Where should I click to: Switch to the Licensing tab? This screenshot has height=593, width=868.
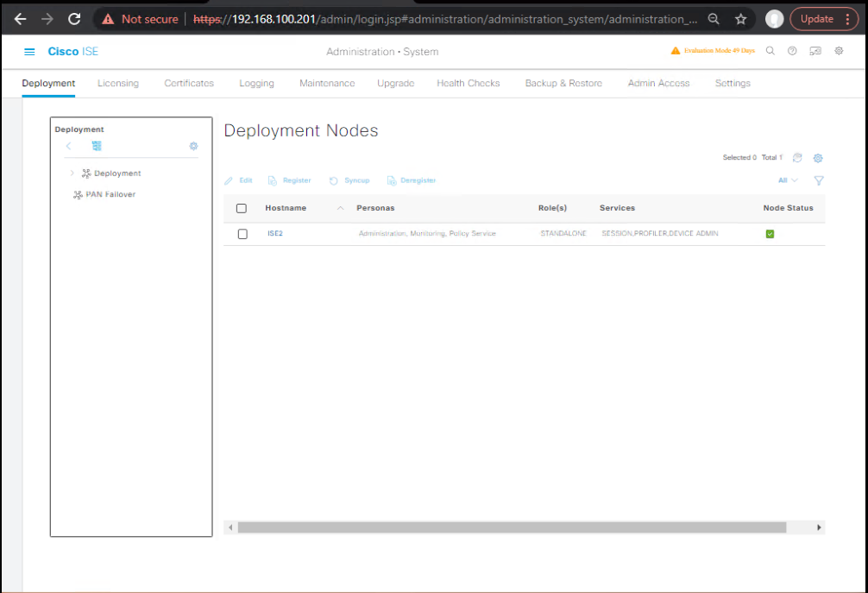coord(118,83)
